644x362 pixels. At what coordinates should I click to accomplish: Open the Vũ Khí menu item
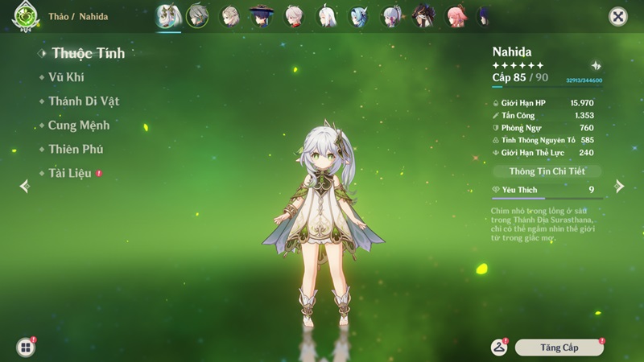[x=66, y=77]
